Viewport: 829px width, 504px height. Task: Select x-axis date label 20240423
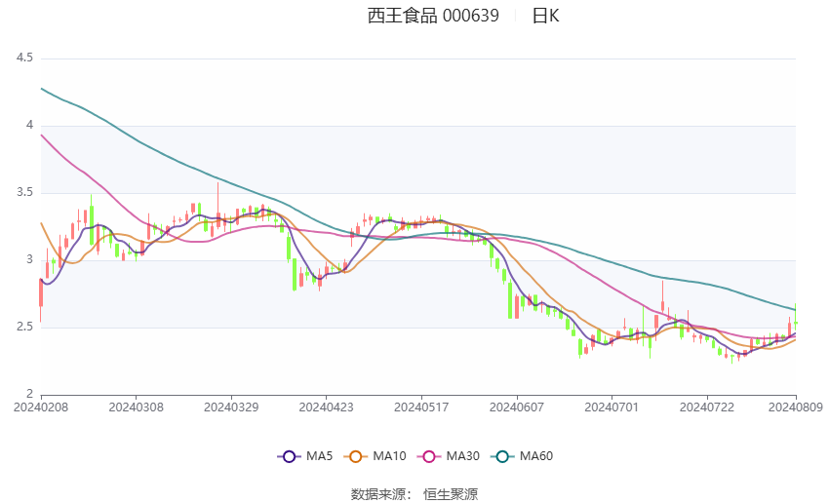tap(326, 407)
